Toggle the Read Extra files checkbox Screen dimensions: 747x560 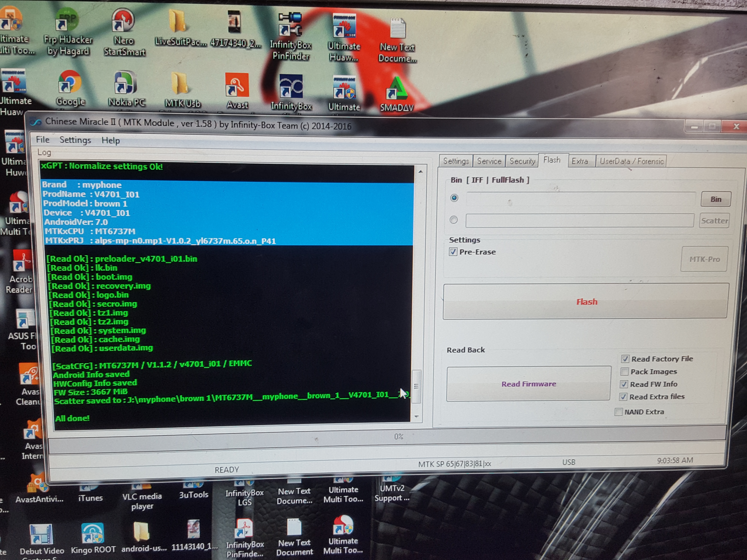[x=623, y=397]
